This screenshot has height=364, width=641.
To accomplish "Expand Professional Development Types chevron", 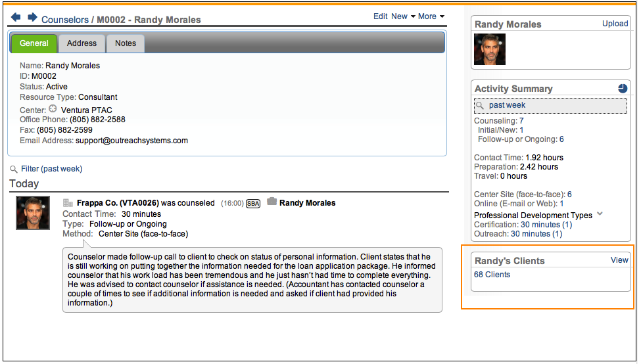I will [x=600, y=215].
